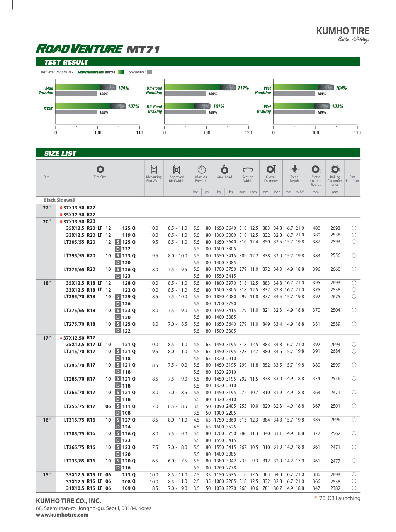Image resolution: width=396 pixels, height=532 pixels.
Task: Click the Rolling Circumference tire icon
Action: pos(335,169)
